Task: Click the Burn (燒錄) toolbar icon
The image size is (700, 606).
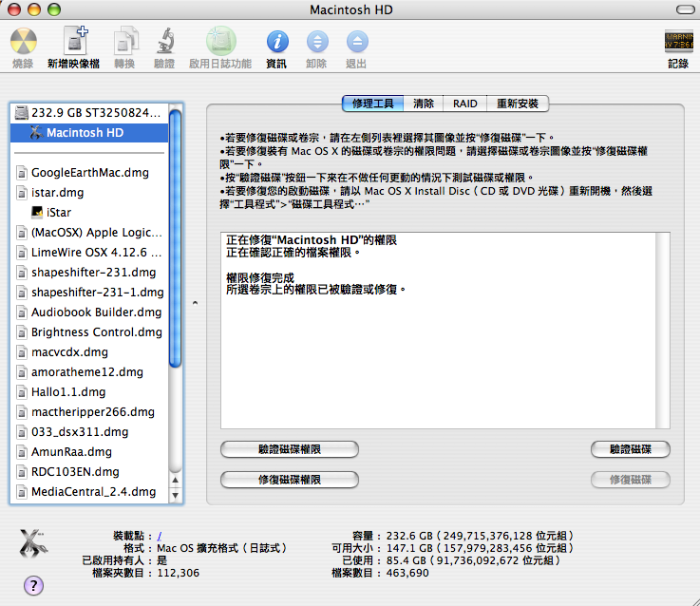Action: click(x=23, y=41)
